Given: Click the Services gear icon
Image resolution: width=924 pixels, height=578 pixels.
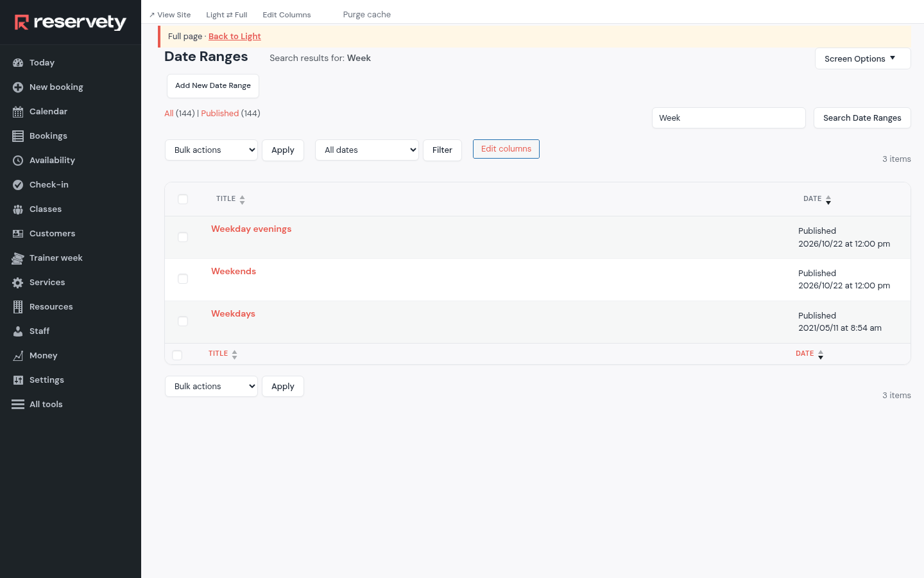Looking at the screenshot, I should pos(18,283).
